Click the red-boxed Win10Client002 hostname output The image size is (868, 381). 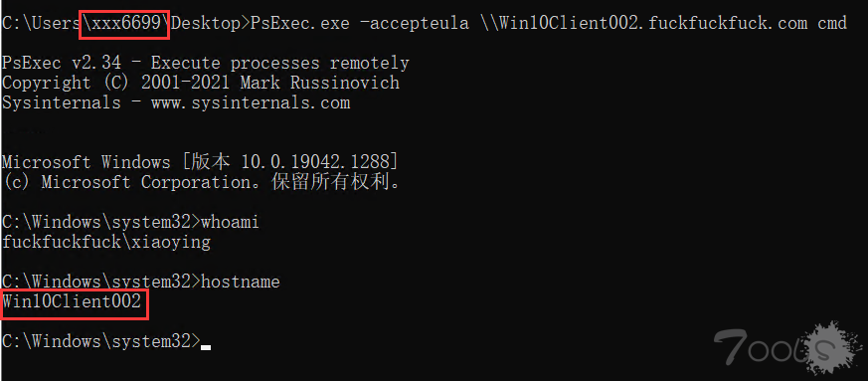(x=75, y=304)
